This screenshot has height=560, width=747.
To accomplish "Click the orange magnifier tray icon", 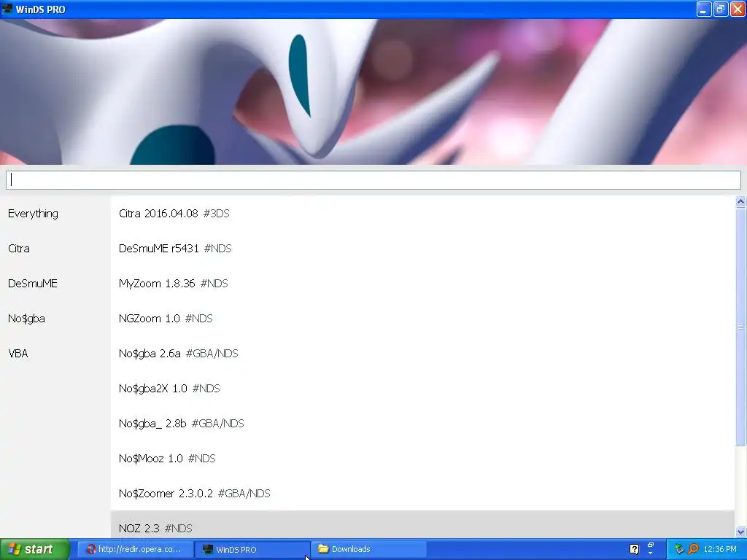I will (x=693, y=549).
